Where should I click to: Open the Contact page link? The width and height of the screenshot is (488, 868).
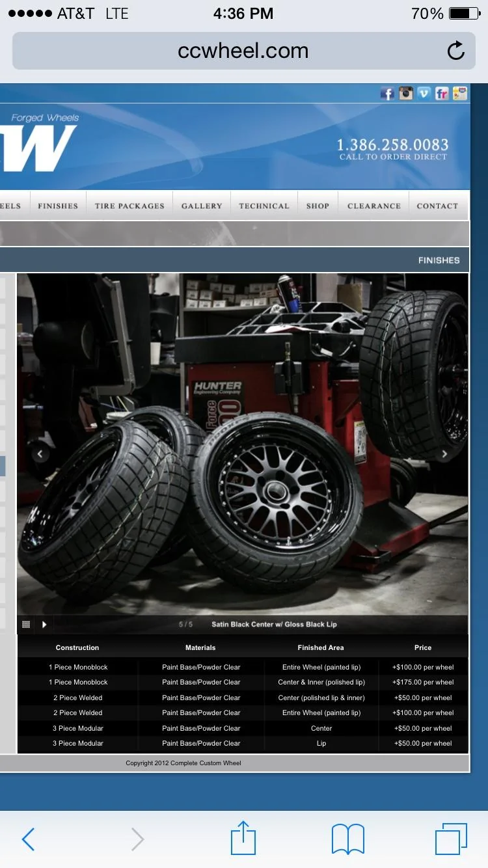438,206
